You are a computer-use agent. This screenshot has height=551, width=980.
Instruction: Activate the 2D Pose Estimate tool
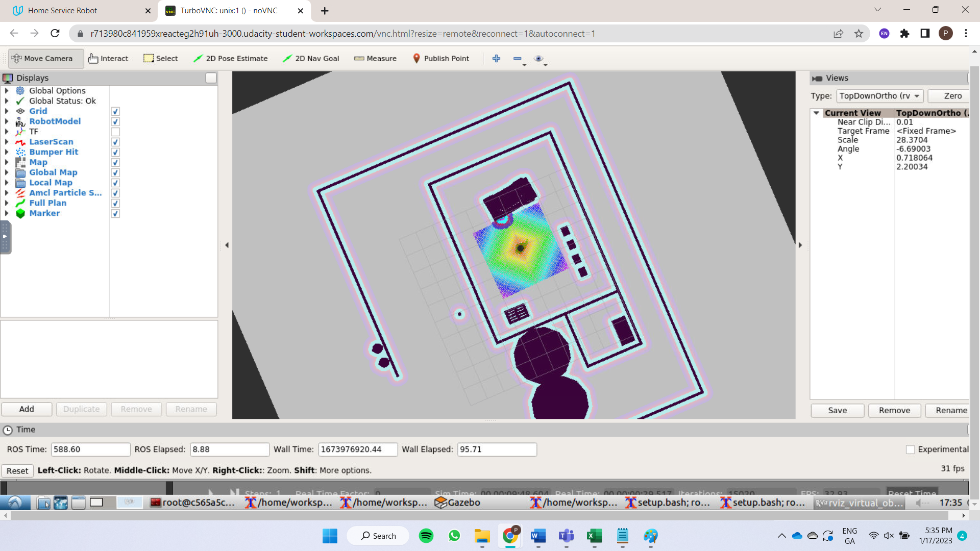click(230, 58)
